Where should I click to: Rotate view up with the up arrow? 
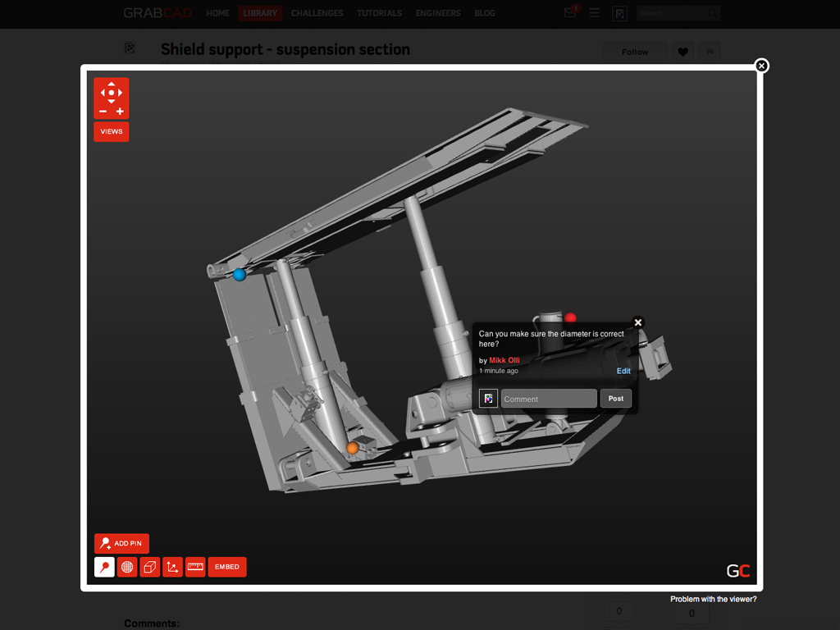pos(112,84)
